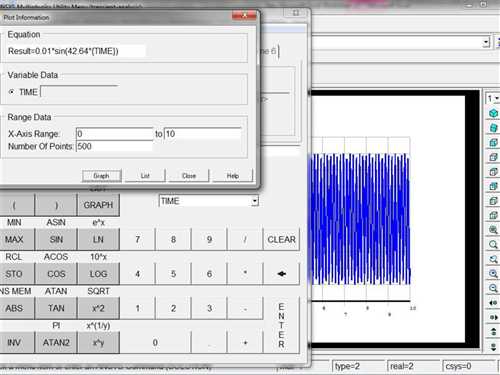Click the CLEAR calculator button
Viewport: 500px width, 375px height.
point(282,240)
